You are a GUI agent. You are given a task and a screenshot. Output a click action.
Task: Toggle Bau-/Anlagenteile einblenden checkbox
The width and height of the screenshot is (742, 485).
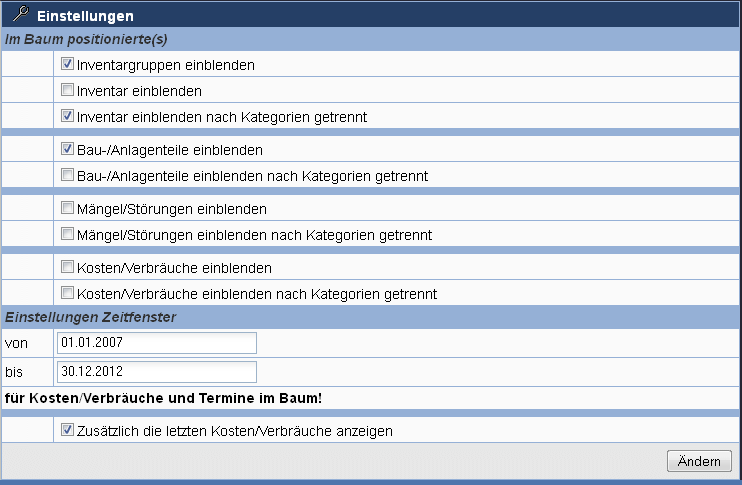point(67,150)
